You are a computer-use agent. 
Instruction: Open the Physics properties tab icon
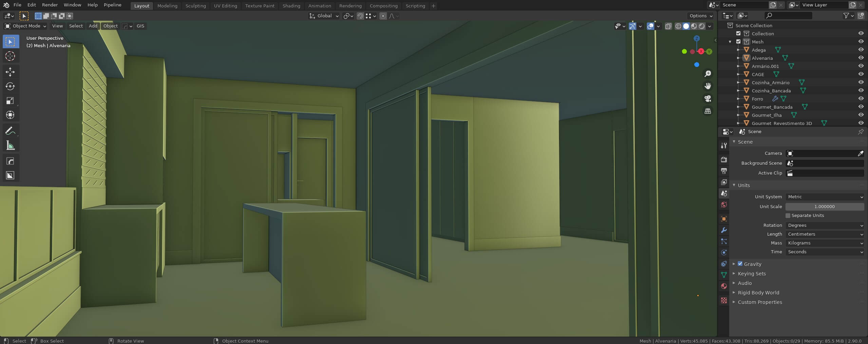724,252
